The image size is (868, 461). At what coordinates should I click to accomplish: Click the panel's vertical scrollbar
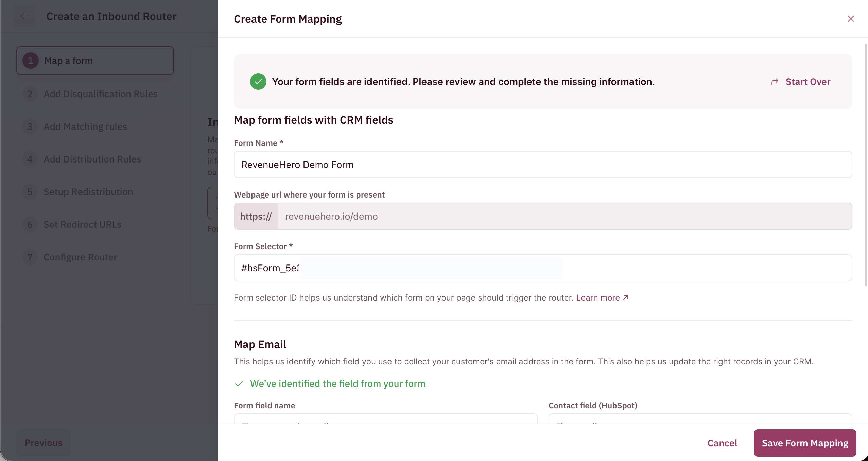866,165
